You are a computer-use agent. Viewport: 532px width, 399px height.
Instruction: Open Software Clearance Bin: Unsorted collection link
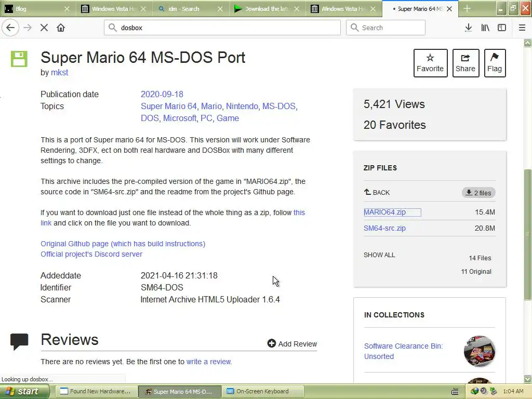[403, 351]
